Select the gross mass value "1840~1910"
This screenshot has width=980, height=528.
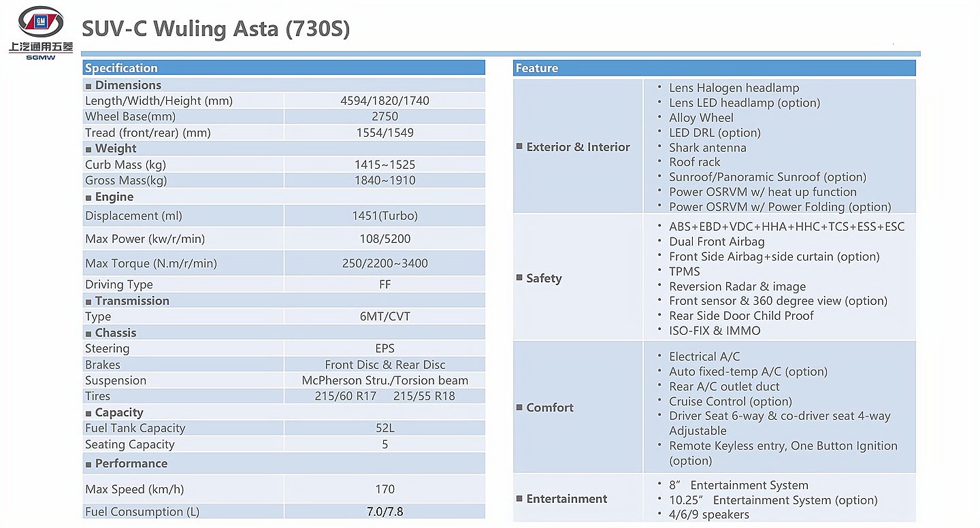point(385,180)
